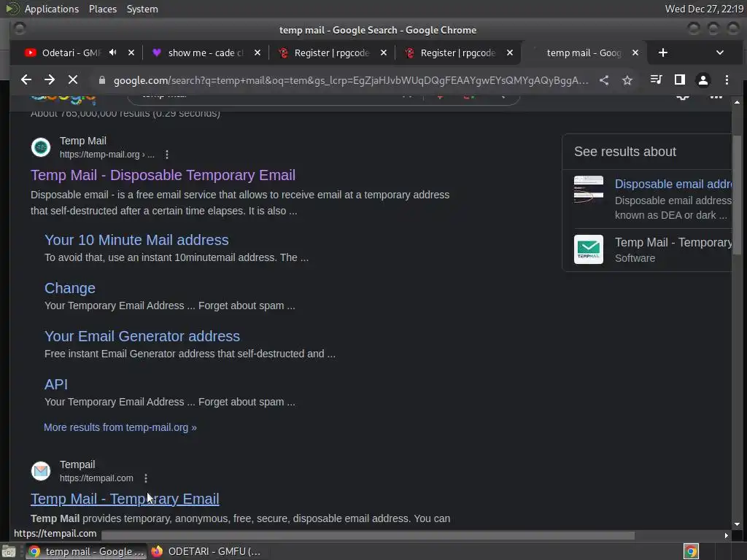Open Disposable email address knowledge panel link

tap(673, 184)
